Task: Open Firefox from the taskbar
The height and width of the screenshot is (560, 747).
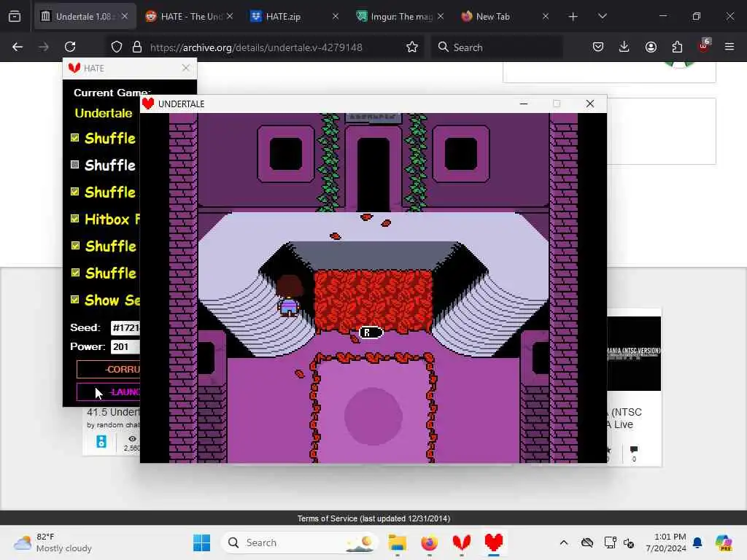Action: coord(429,542)
